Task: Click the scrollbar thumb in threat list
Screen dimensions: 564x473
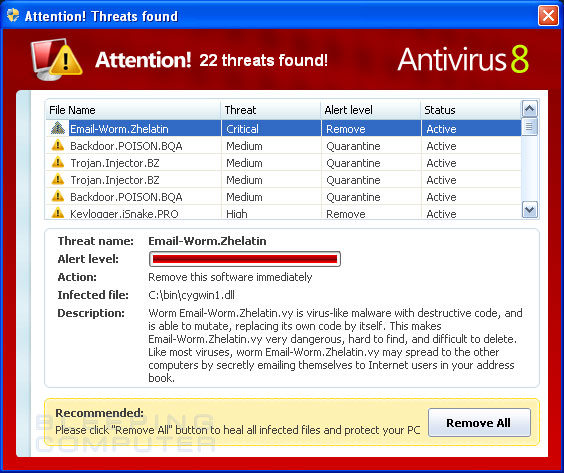Action: (529, 127)
